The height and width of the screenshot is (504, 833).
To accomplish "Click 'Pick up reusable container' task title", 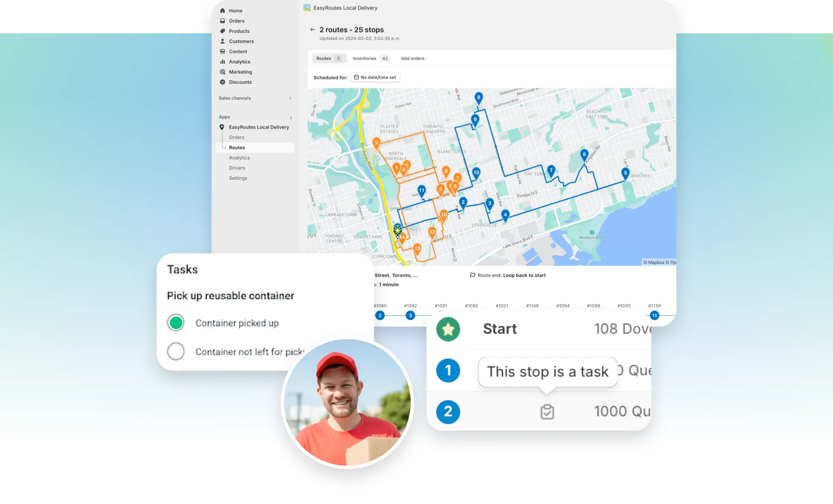I will 230,296.
